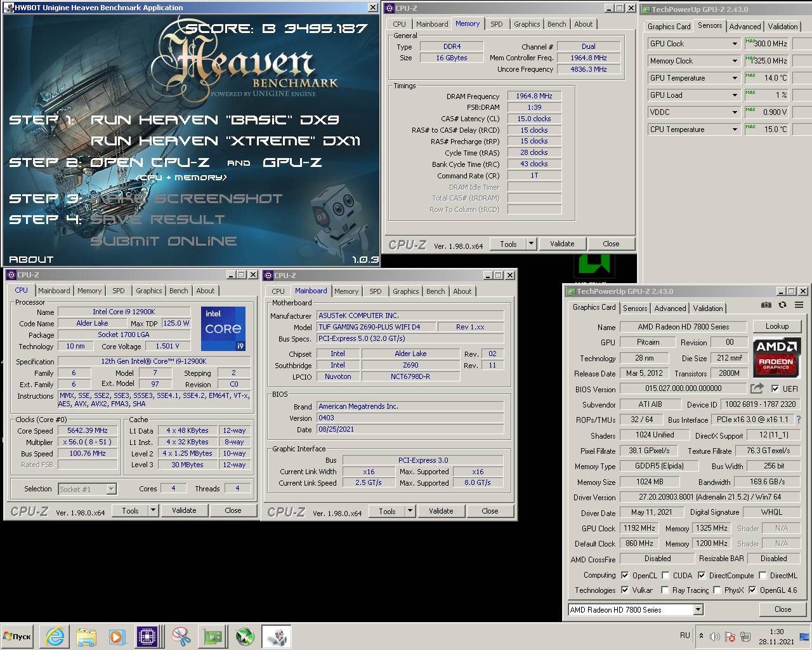Open Validation tab in lower GPU-Z window
812x650 pixels.
pyautogui.click(x=708, y=308)
